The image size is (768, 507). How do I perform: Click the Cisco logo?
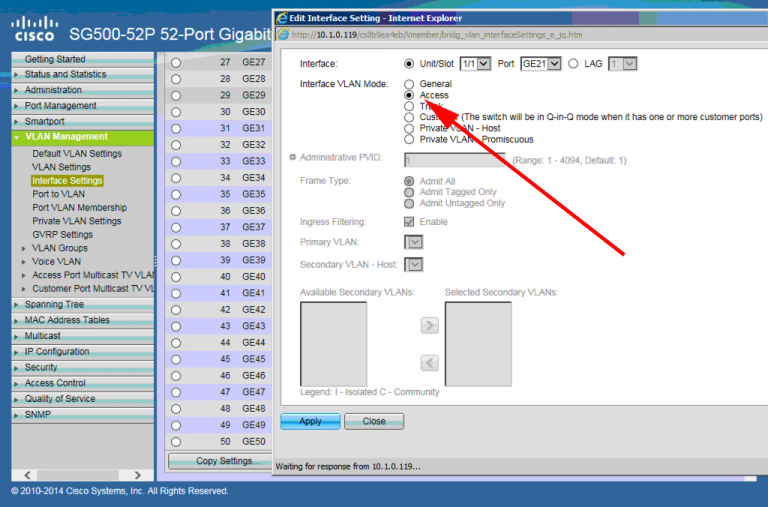coord(34,29)
